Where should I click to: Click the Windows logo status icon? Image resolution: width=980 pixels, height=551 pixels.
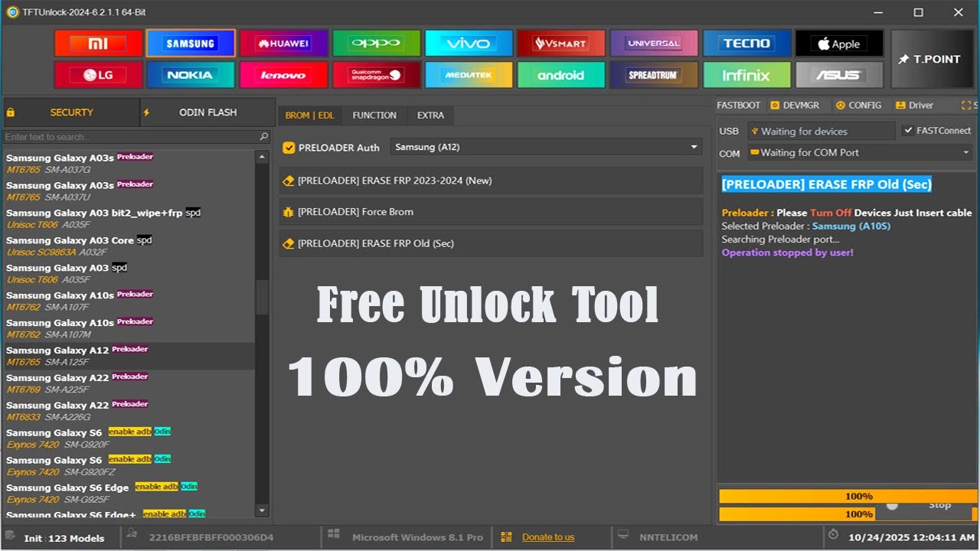[x=334, y=536]
